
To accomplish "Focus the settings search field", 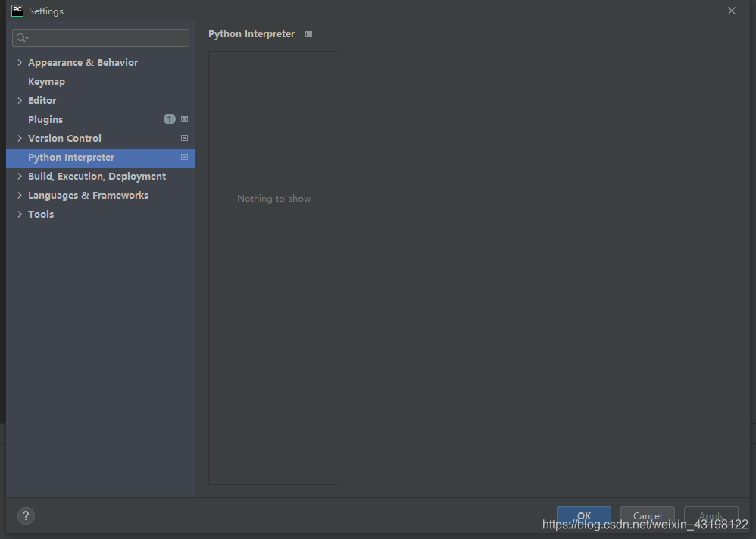I will pos(101,38).
